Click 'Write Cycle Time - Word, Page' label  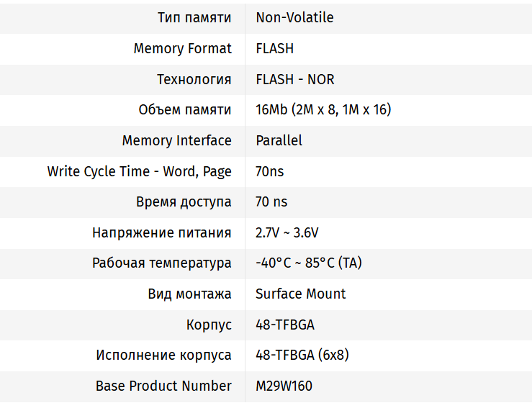pos(139,171)
